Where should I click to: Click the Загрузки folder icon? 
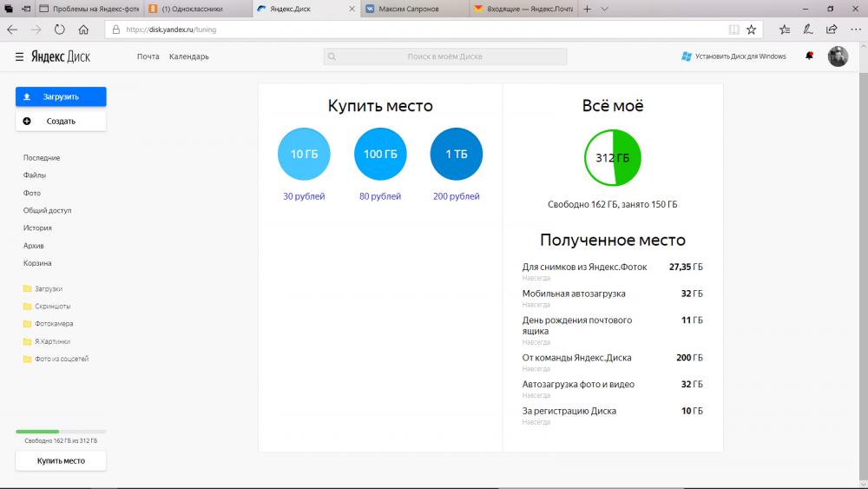tap(27, 288)
